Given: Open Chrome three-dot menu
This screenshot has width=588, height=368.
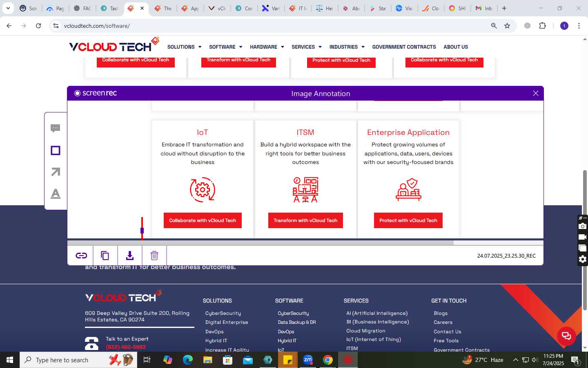Looking at the screenshot, I should pyautogui.click(x=579, y=26).
